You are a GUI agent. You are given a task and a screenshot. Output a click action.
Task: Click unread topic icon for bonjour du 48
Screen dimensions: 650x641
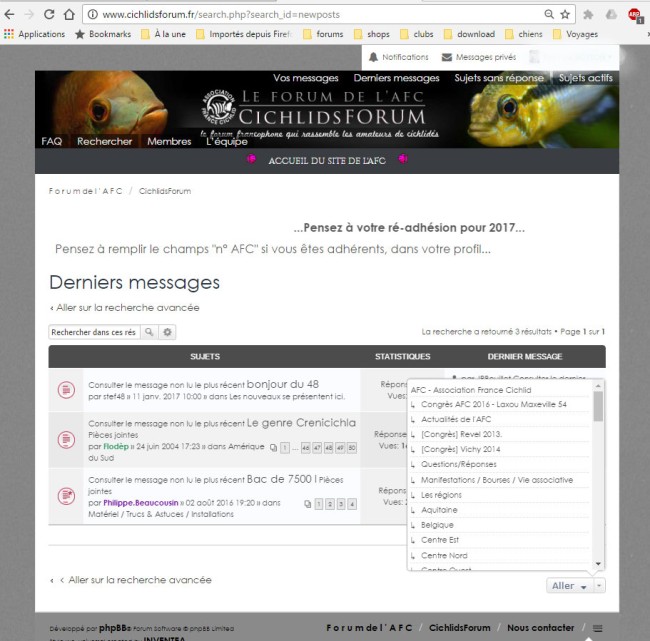click(66, 388)
